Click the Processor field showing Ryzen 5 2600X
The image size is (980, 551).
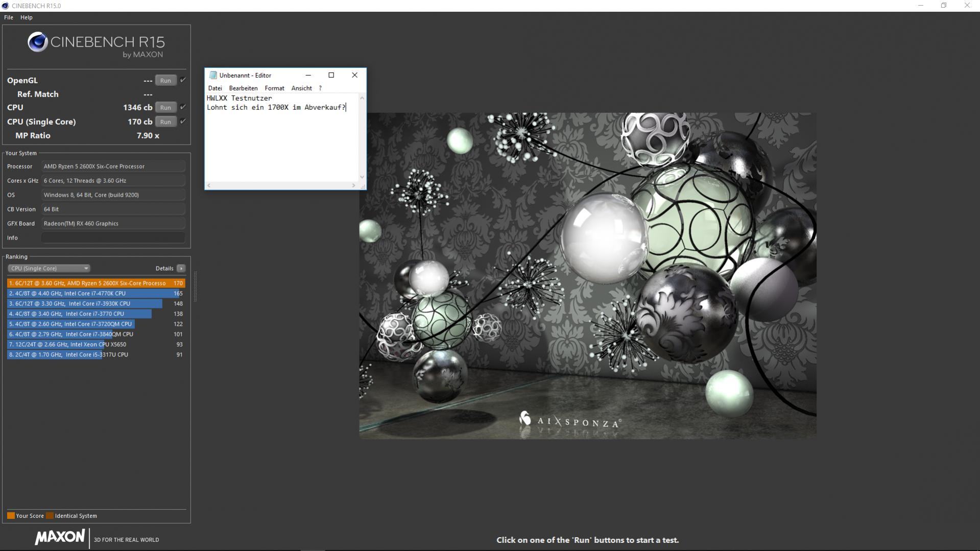[x=113, y=166]
